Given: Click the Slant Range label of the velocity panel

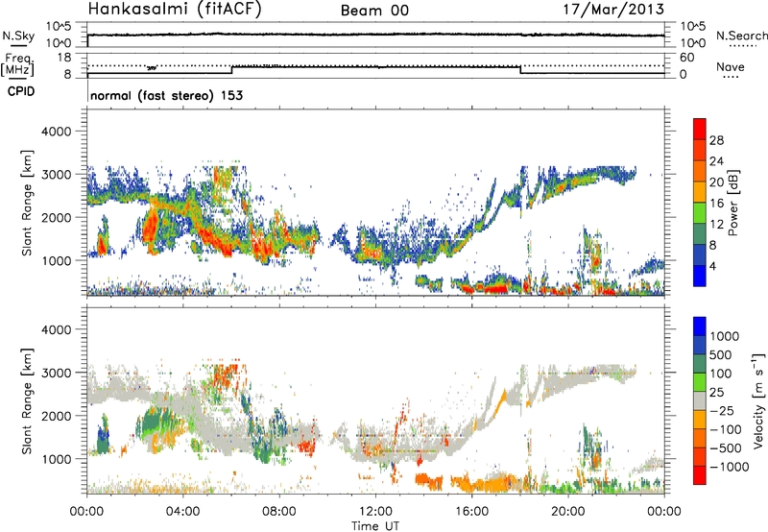Looking at the screenshot, I should pyautogui.click(x=27, y=400).
